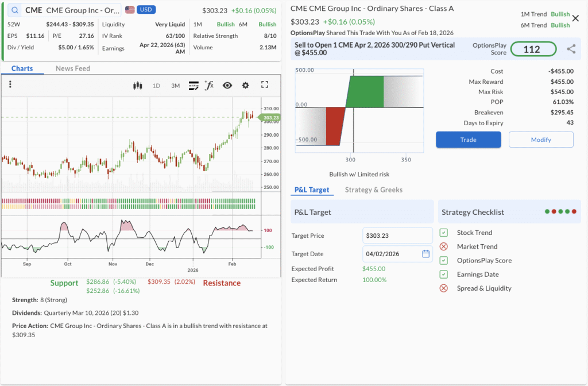This screenshot has width=588, height=386.
Task: Switch to Strategy & Greeks tab
Action: tap(373, 190)
